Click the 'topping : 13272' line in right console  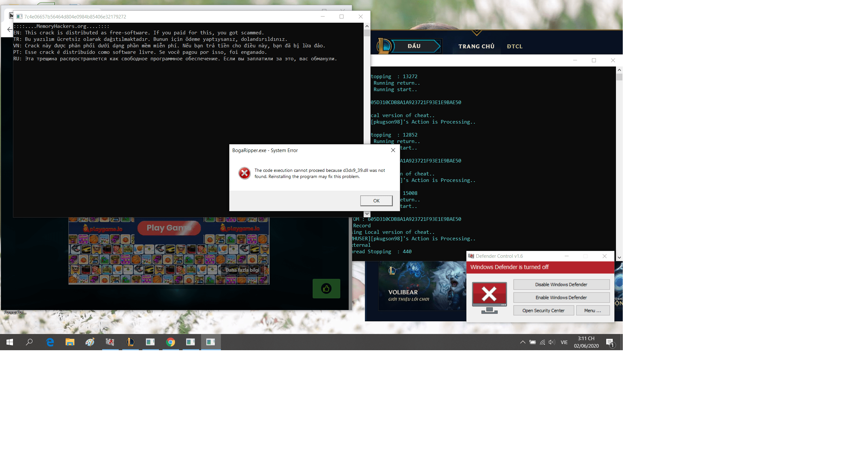(393, 77)
